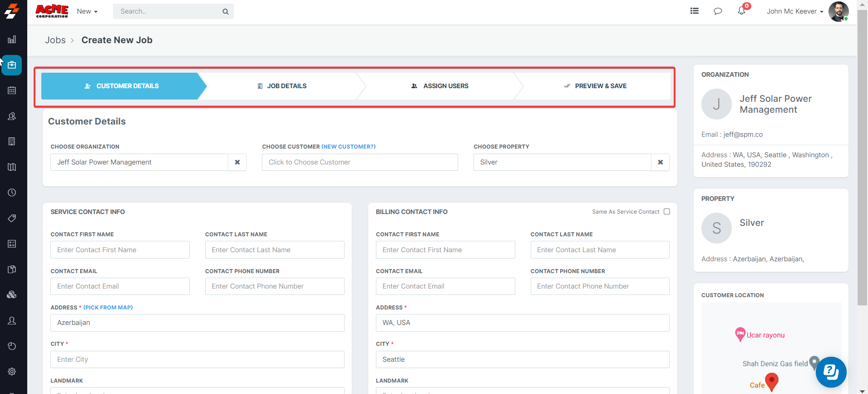The height and width of the screenshot is (394, 868).
Task: Open the help chat widget button
Action: click(831, 372)
